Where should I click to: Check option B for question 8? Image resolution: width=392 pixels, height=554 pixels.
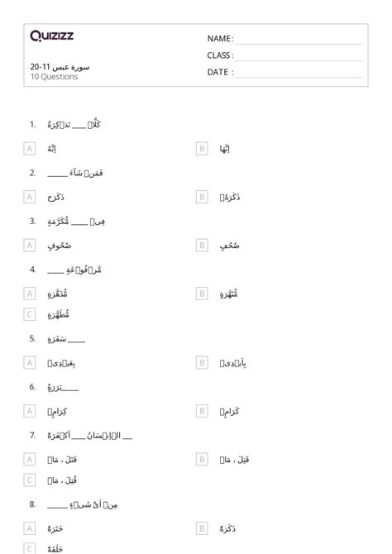[x=202, y=528]
